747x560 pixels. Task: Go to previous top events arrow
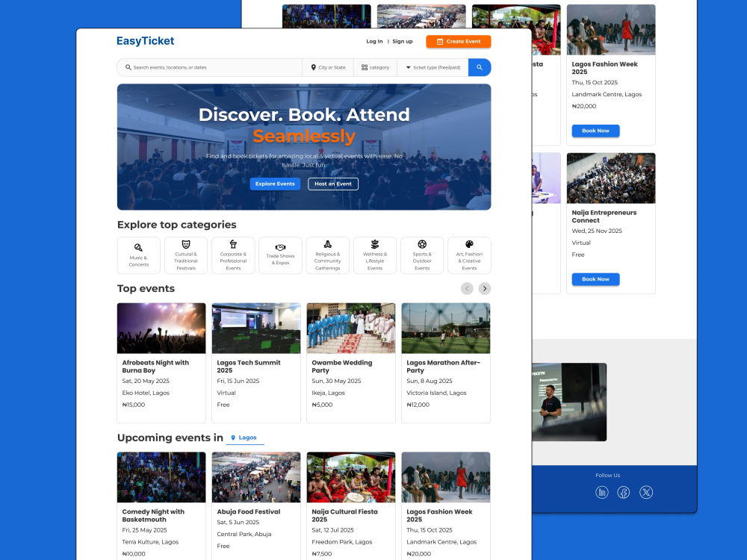click(467, 288)
